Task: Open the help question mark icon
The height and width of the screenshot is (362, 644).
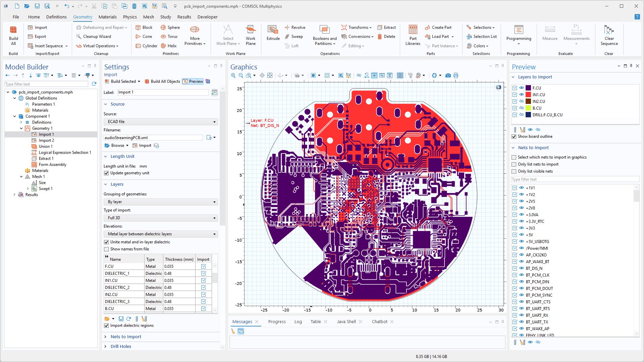Action: pyautogui.click(x=637, y=17)
